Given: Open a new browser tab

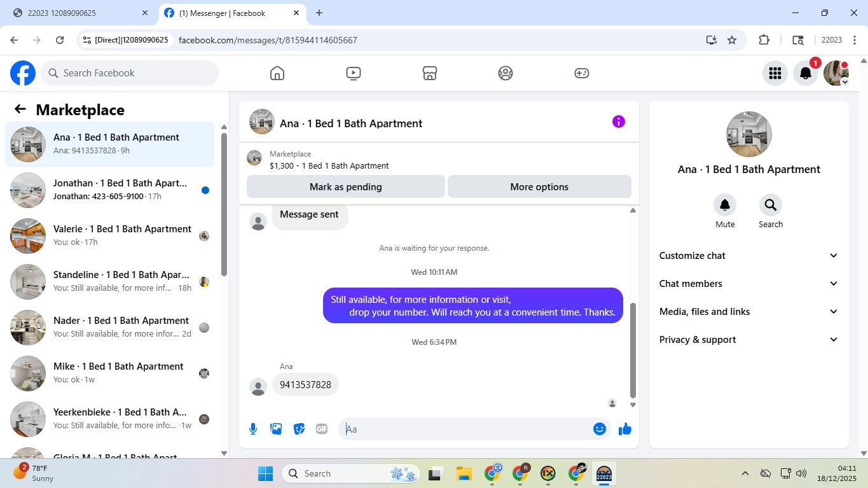Looking at the screenshot, I should (x=319, y=13).
